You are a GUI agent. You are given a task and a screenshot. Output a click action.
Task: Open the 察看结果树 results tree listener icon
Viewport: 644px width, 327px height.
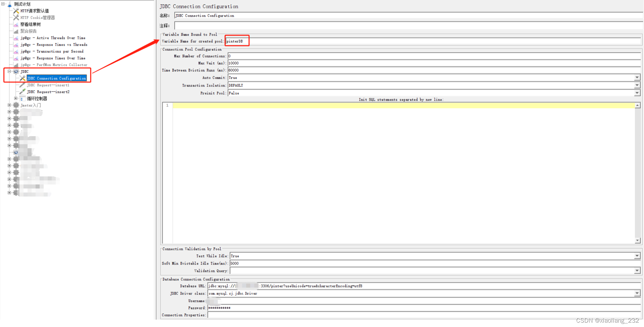pyautogui.click(x=16, y=24)
